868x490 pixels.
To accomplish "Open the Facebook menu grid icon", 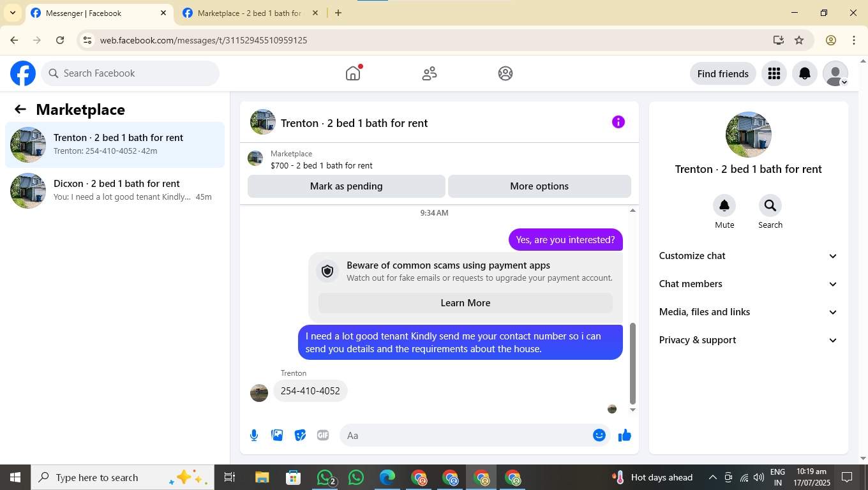I will [774, 73].
